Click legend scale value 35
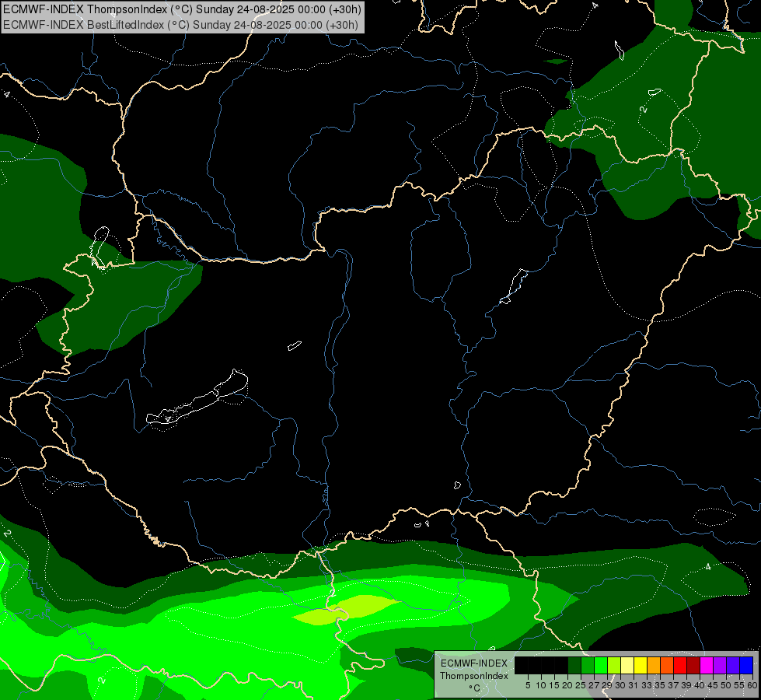 (660, 685)
